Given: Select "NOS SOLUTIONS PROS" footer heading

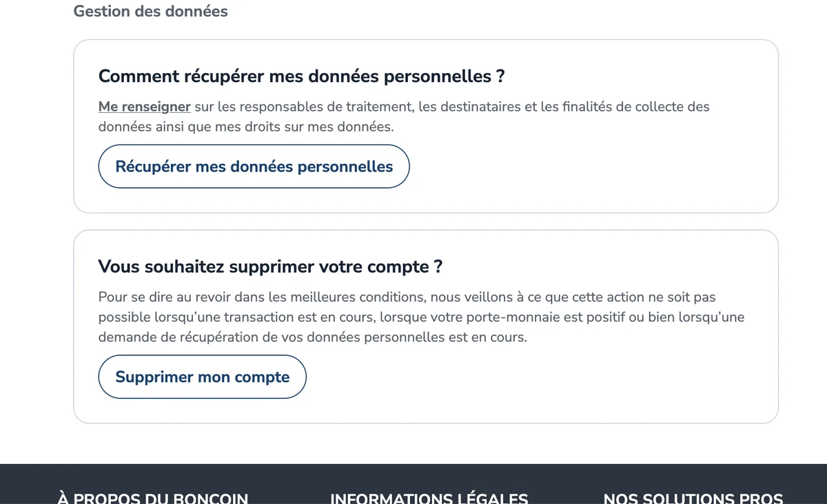Looking at the screenshot, I should (693, 497).
